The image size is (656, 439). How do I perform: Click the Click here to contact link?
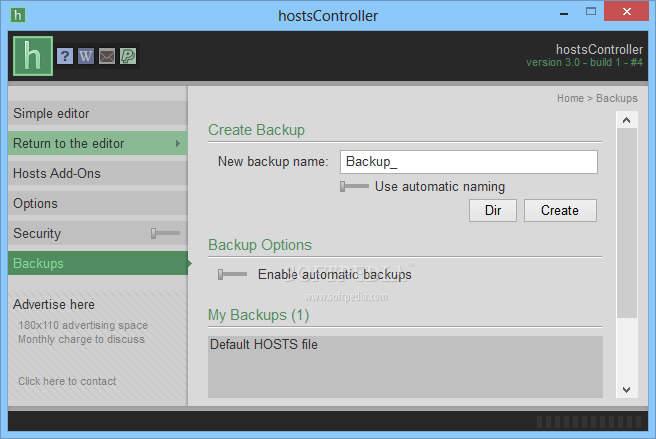coord(67,381)
